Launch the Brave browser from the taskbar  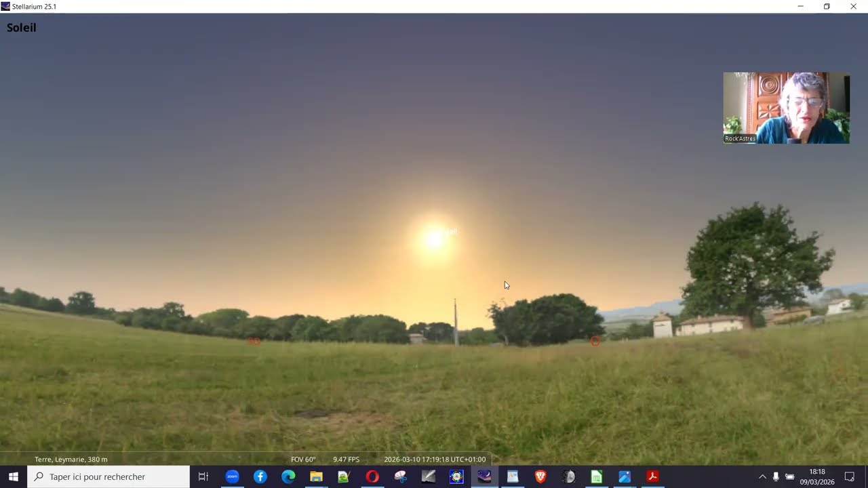pos(540,476)
